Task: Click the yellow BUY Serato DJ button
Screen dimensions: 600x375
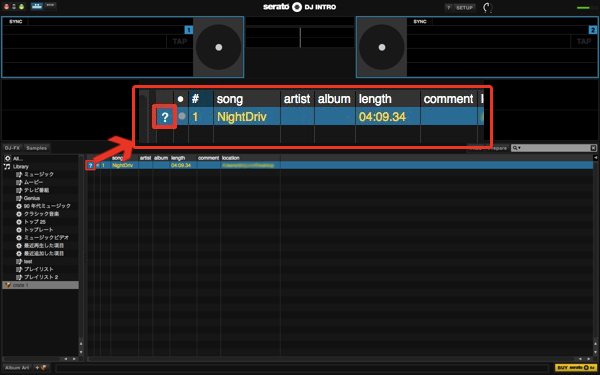Action: [576, 367]
